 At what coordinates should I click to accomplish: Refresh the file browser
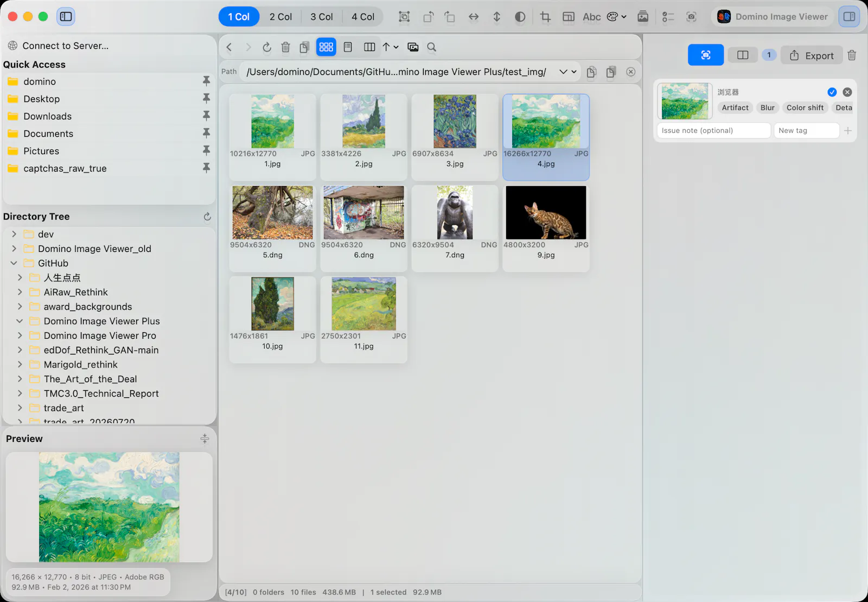(x=267, y=47)
